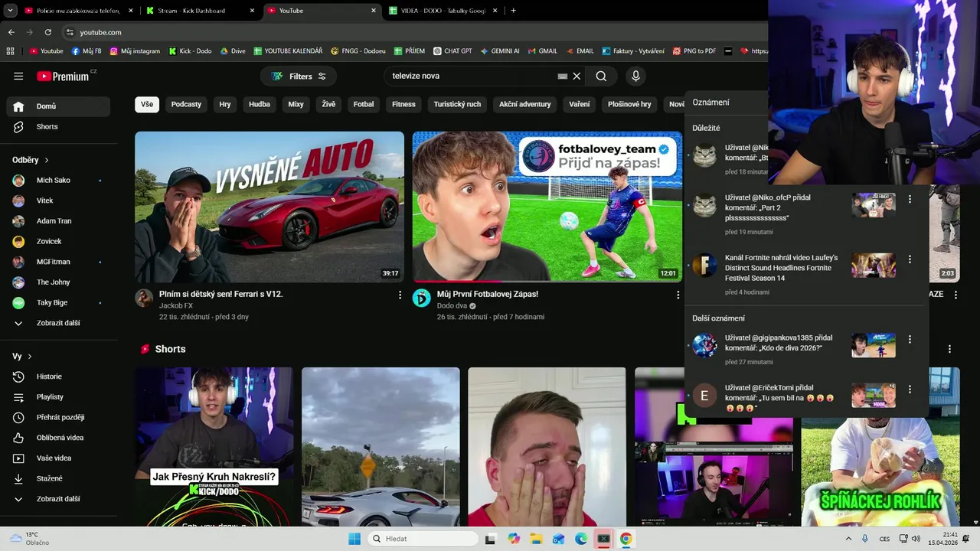Image resolution: width=980 pixels, height=551 pixels.
Task: Open Oblíbená videa in the sidebar
Action: tap(58, 438)
